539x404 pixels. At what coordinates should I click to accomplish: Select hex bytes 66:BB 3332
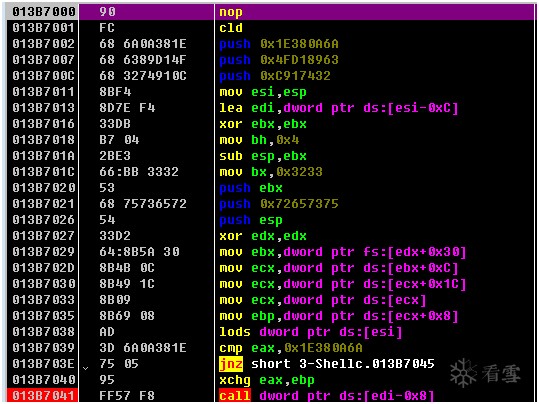click(139, 172)
